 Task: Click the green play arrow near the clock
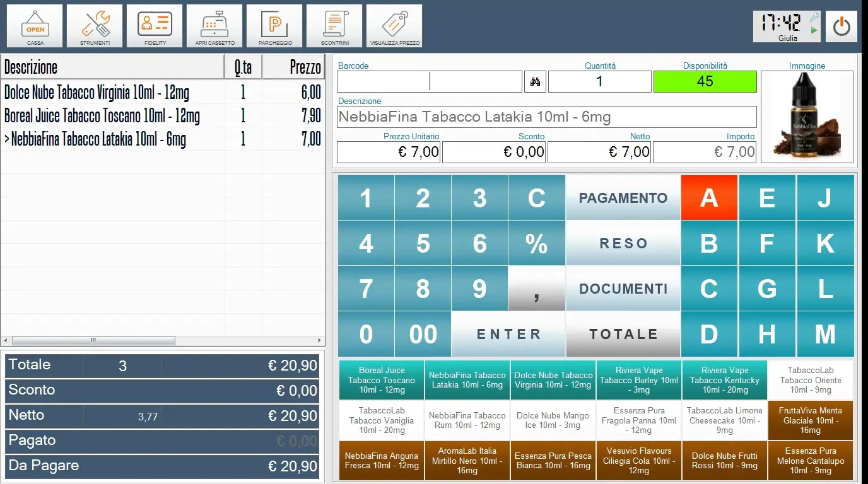tap(814, 30)
